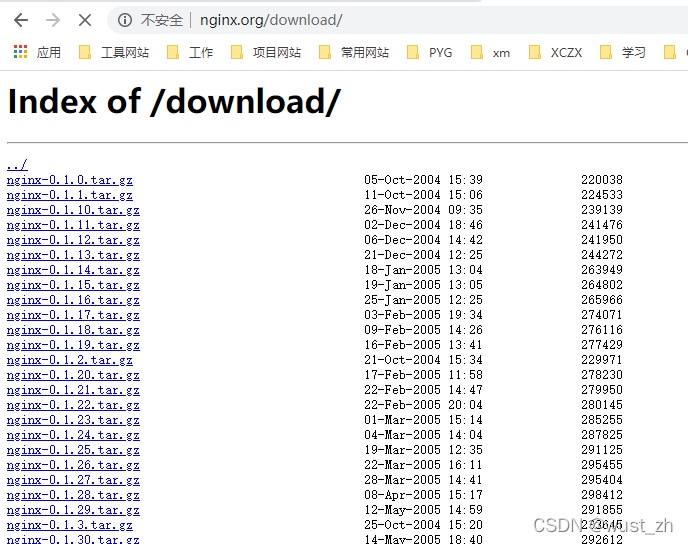The height and width of the screenshot is (544, 688).
Task: Click date 22-Feb-2005 20:04
Action: click(423, 404)
